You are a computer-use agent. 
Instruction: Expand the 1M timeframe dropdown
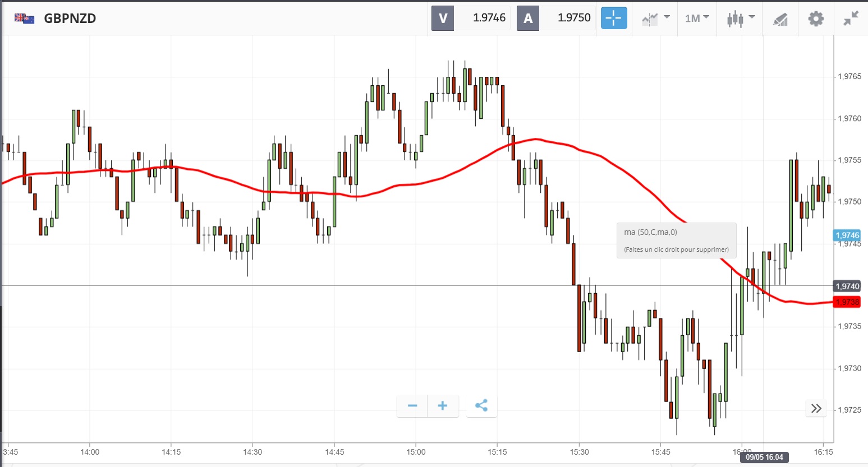coord(697,19)
